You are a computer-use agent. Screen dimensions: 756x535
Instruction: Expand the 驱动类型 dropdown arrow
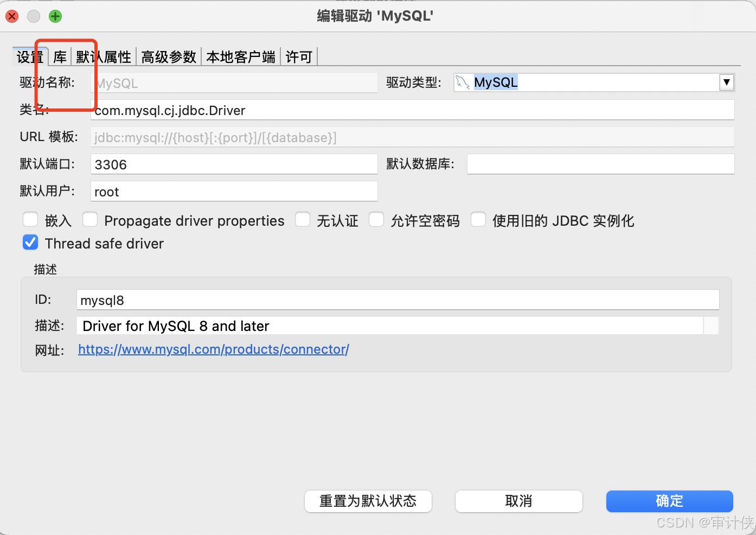point(726,82)
